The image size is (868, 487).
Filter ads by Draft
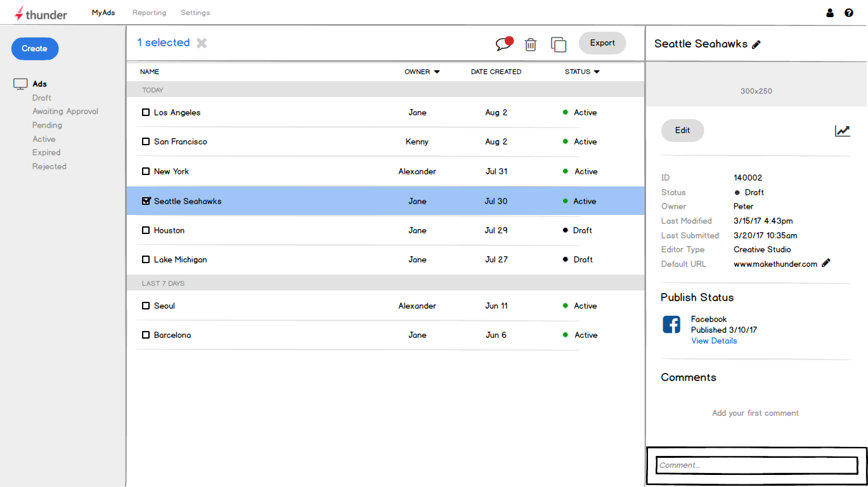tap(42, 98)
